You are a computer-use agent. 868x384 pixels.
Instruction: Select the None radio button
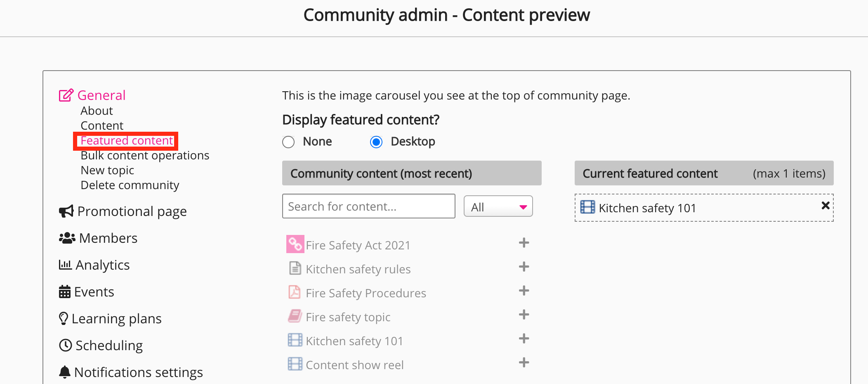(288, 142)
